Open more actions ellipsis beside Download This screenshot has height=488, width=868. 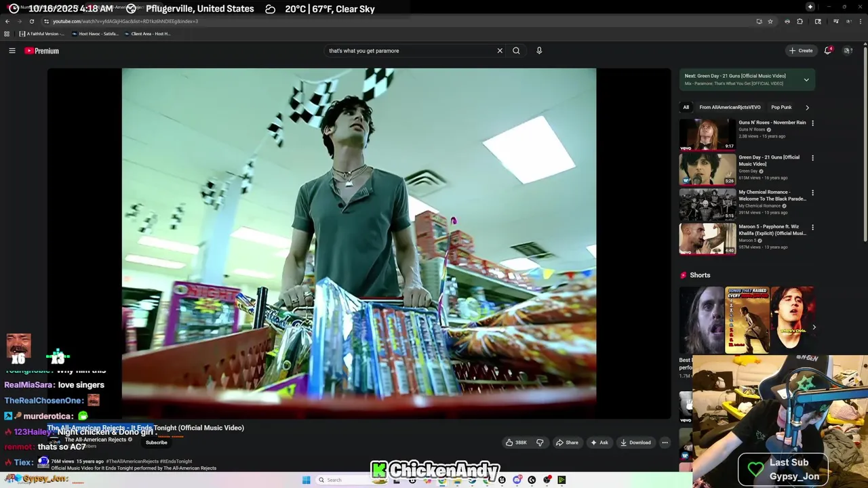point(665,443)
